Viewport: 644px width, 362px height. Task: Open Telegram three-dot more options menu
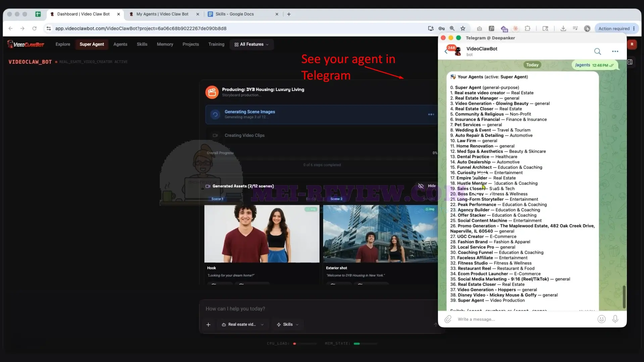tap(615, 51)
